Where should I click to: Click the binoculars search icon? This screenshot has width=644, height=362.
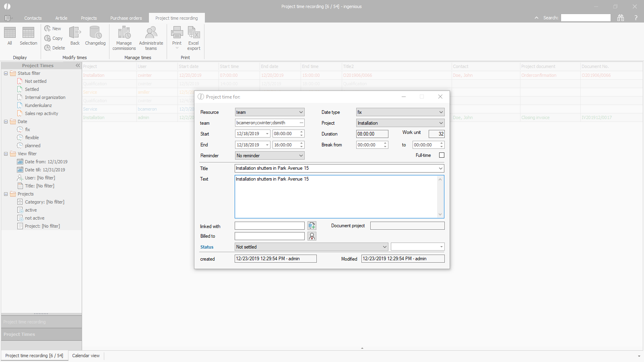click(x=621, y=18)
